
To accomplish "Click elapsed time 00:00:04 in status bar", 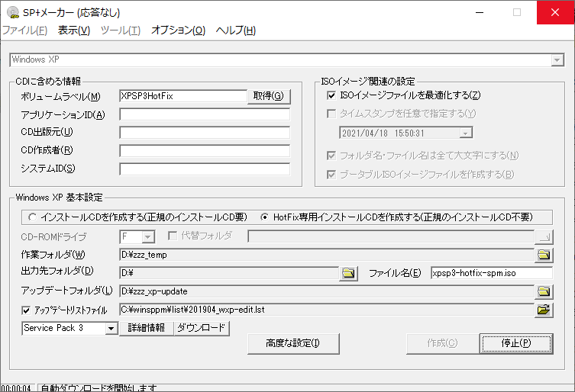I will point(17,388).
